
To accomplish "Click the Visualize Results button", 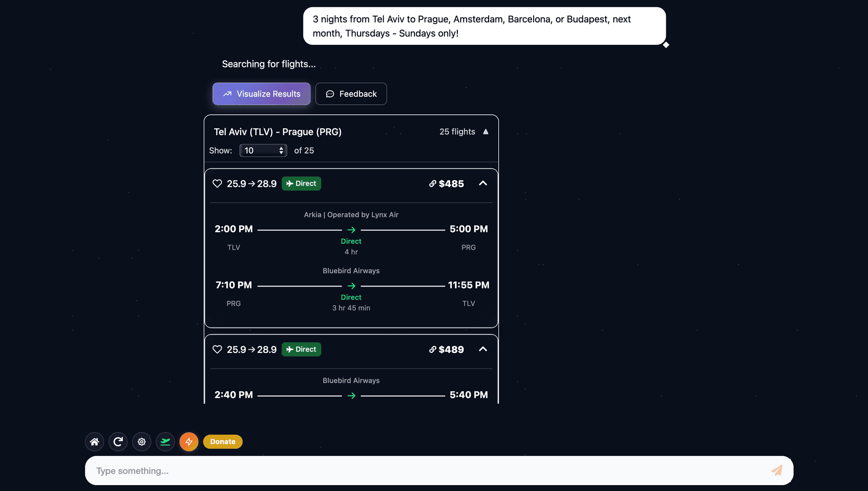I will coord(262,94).
